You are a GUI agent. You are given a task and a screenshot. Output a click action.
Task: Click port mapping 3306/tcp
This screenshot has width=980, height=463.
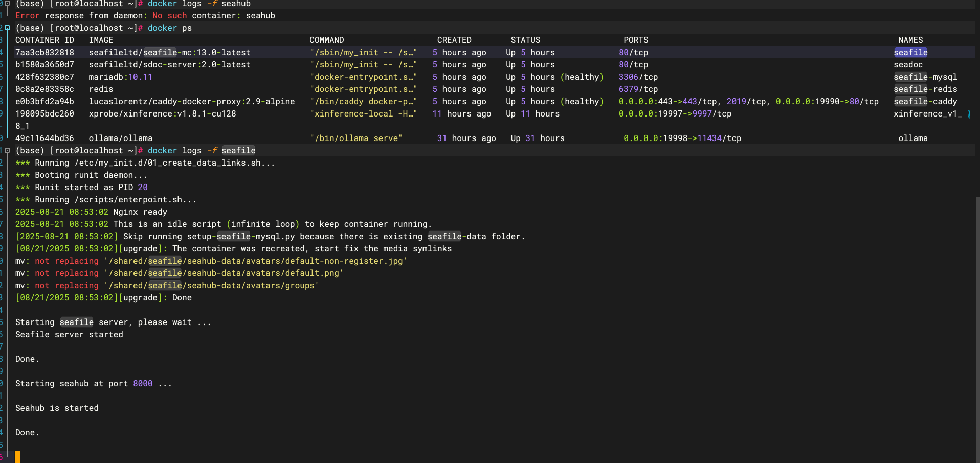pyautogui.click(x=638, y=77)
